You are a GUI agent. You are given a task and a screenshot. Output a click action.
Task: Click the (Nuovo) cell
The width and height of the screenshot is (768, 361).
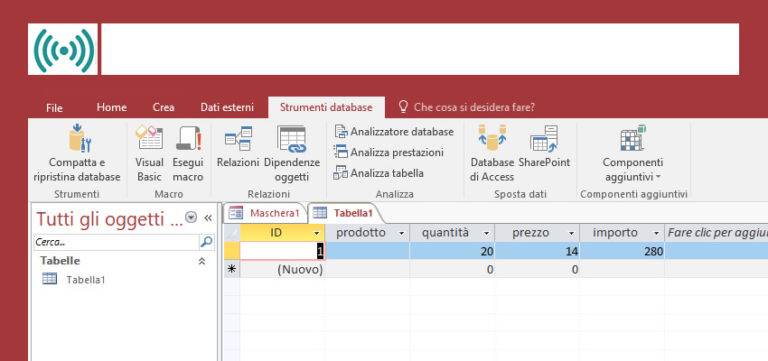point(282,269)
